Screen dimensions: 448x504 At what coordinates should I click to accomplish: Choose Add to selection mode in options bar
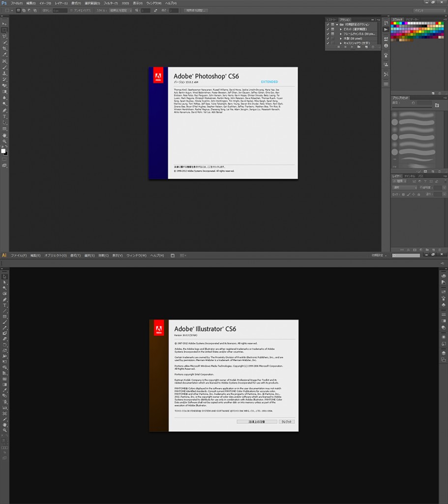pyautogui.click(x=24, y=10)
